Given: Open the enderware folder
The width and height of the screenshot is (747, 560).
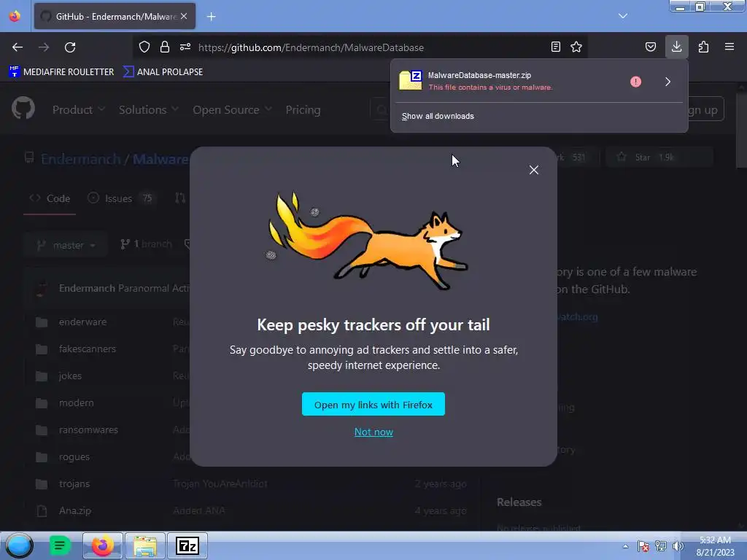Looking at the screenshot, I should (x=82, y=322).
